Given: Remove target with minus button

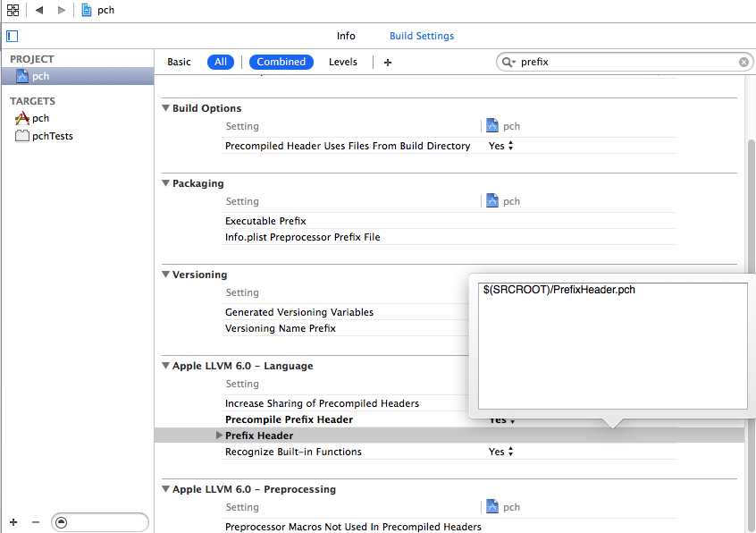Looking at the screenshot, I should click(x=36, y=522).
